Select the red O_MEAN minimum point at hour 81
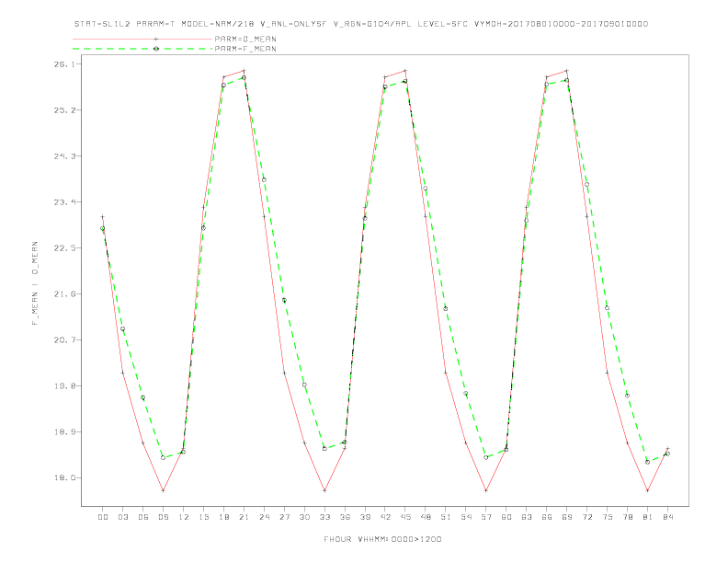 [x=647, y=490]
